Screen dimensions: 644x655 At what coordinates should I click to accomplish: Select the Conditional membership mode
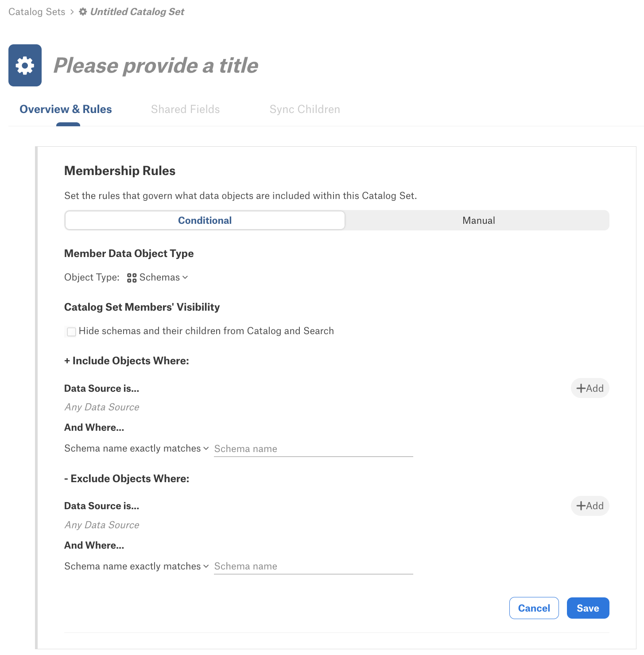205,220
